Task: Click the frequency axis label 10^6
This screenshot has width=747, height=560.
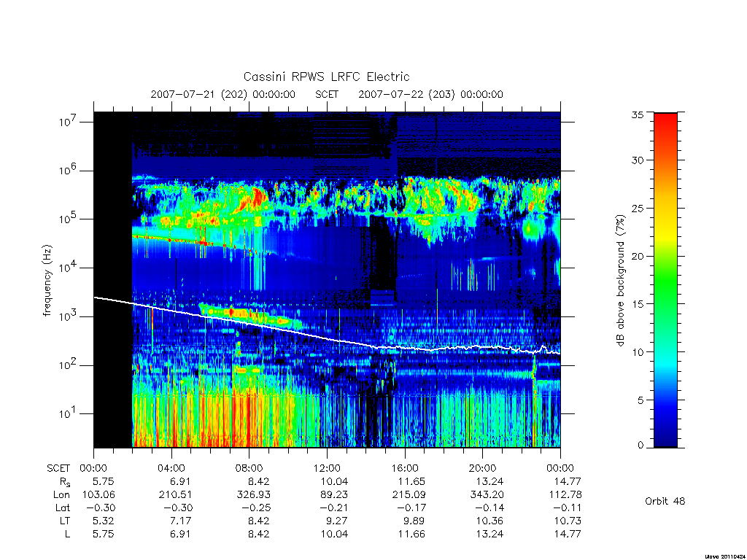Action: pyautogui.click(x=69, y=171)
